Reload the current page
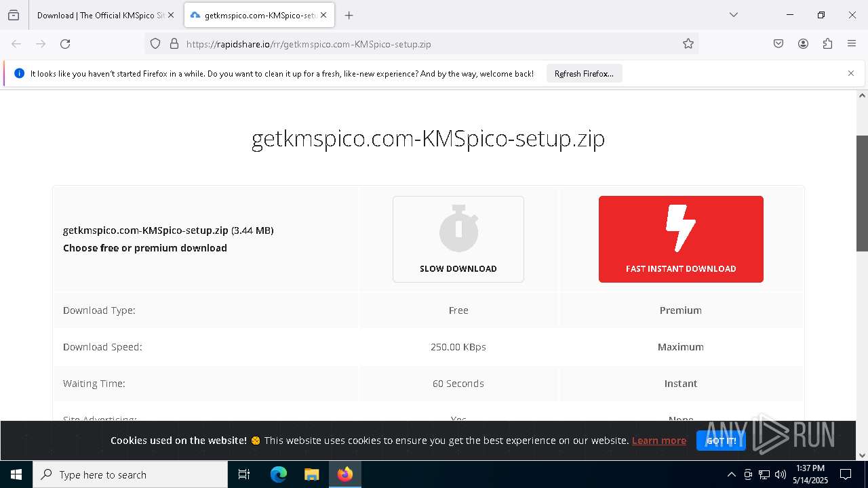This screenshot has width=868, height=488. [65, 44]
